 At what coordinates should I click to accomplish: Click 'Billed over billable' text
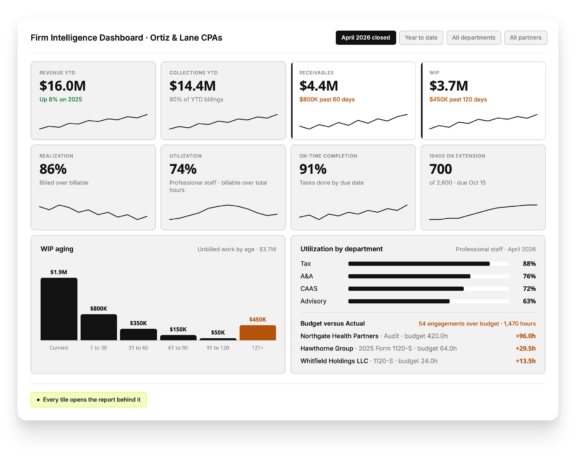64,183
